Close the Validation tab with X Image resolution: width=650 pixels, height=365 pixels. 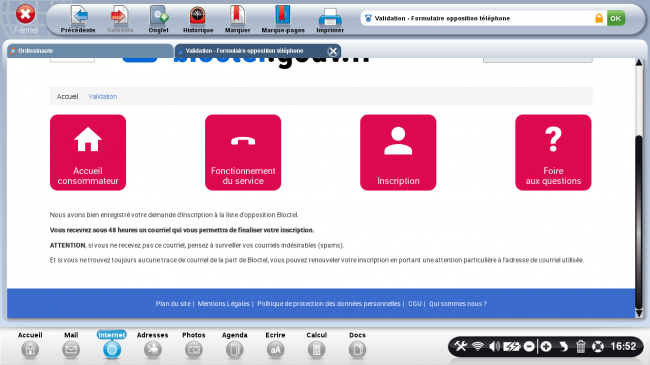332,51
